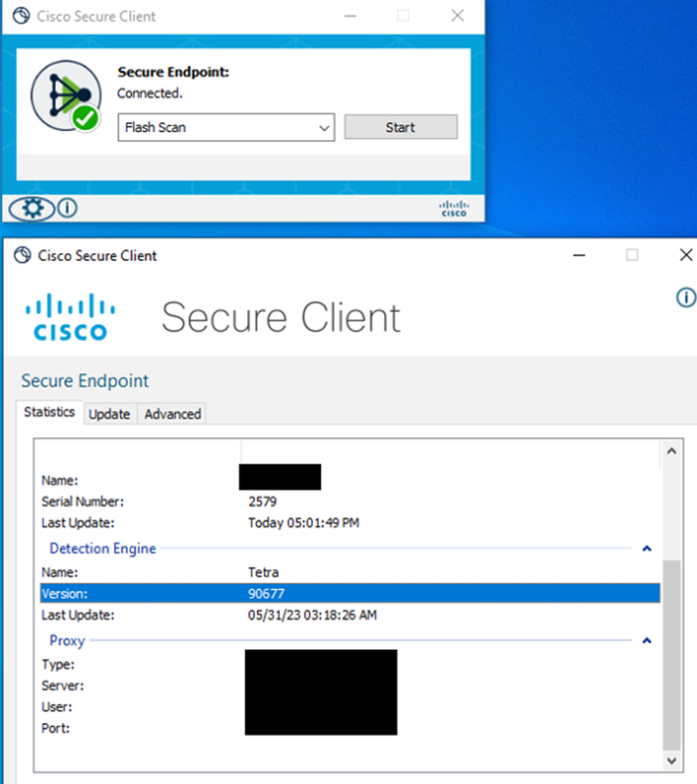Click Cisco Secure Client icon in lower title bar
This screenshot has width=697, height=784.
(22, 255)
